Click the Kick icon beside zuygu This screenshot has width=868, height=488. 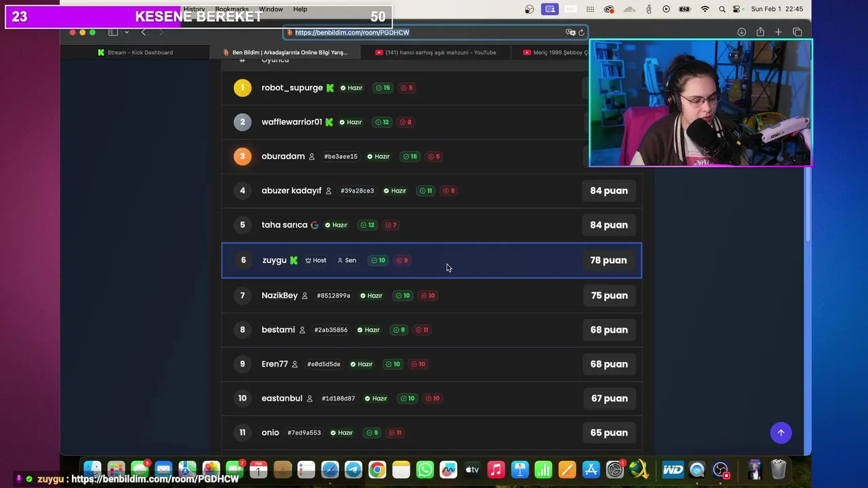click(294, 260)
